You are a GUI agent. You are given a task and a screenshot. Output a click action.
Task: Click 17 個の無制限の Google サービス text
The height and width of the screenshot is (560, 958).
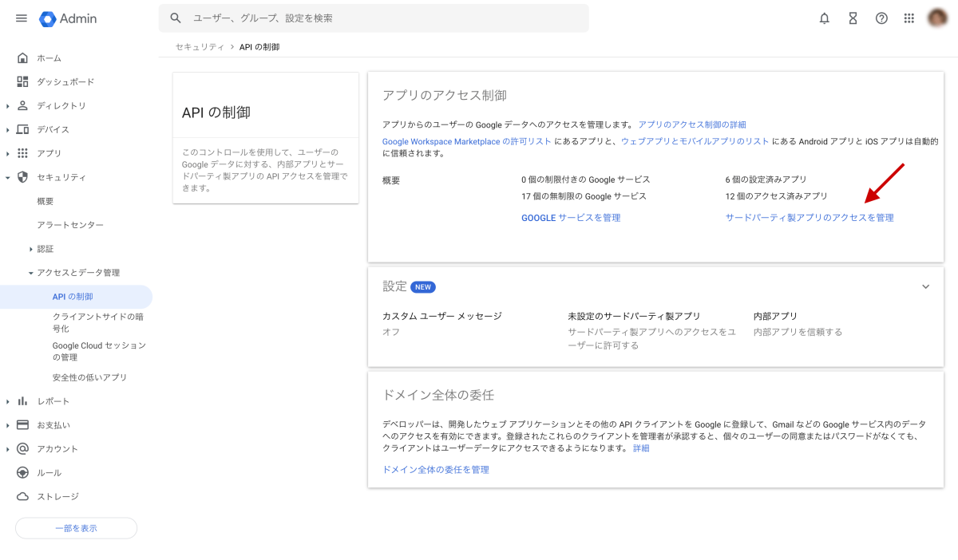point(584,196)
